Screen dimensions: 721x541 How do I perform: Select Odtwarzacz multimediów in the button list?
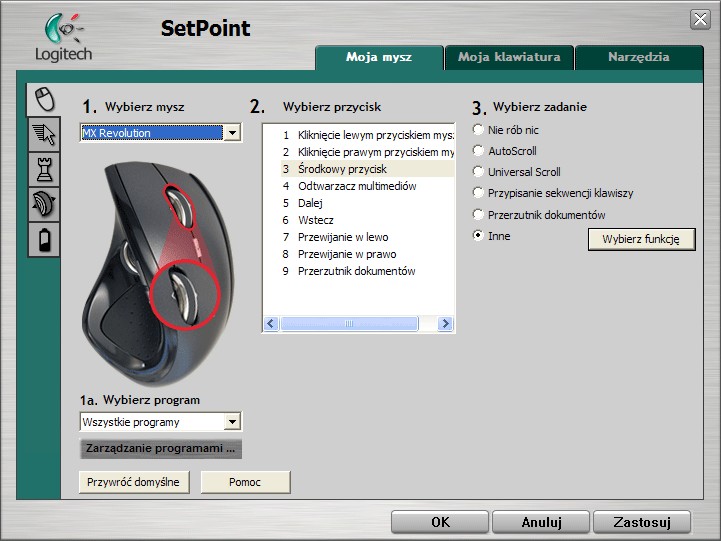[356, 186]
